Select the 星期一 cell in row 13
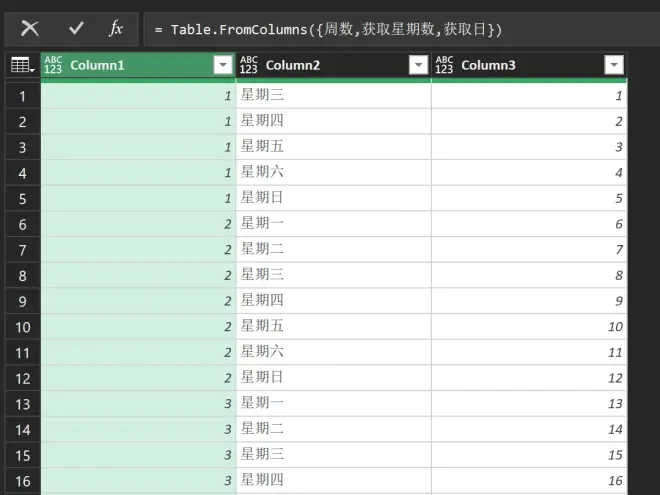Screen dimensions: 660x495 coord(334,404)
